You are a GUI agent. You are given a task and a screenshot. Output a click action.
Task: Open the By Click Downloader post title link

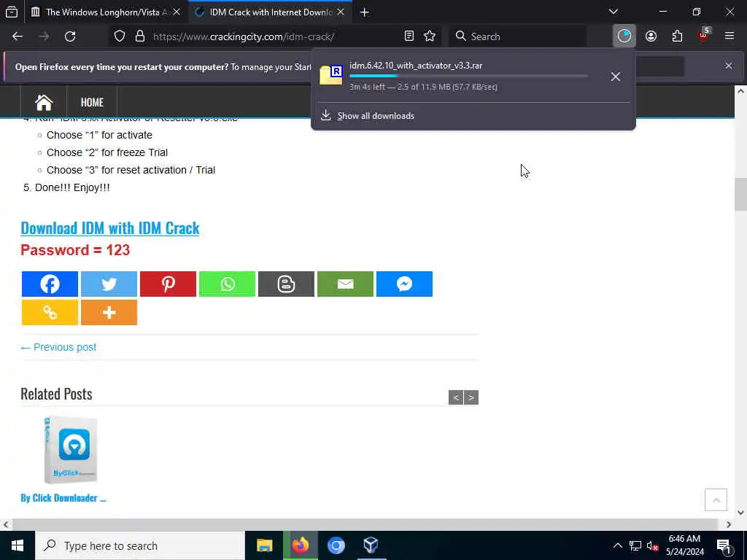[x=63, y=498]
